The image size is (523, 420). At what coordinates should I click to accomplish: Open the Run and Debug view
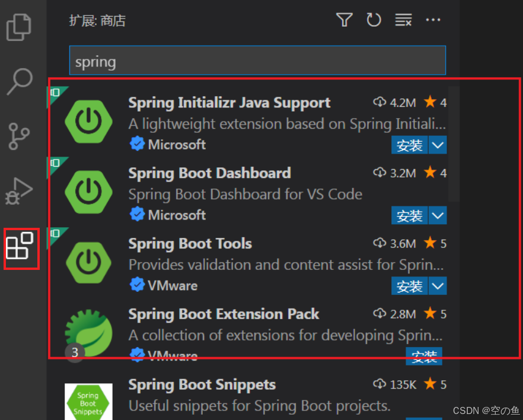tap(19, 191)
